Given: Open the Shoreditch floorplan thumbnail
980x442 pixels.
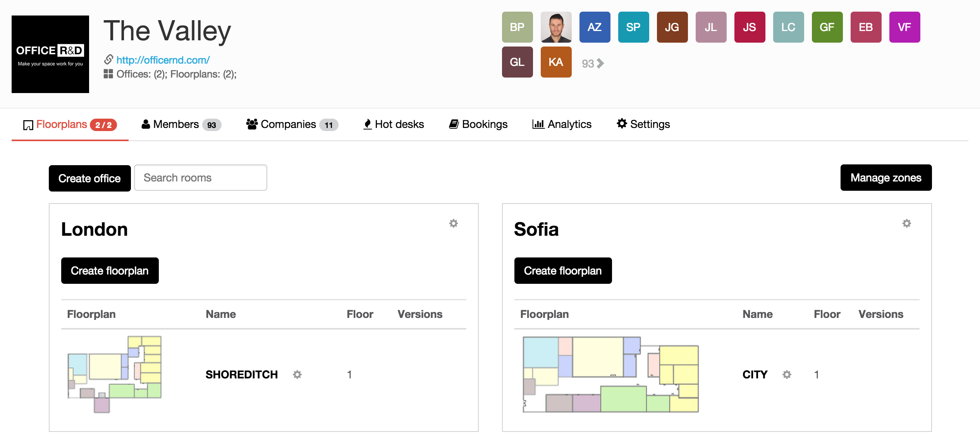Looking at the screenshot, I should (x=115, y=374).
